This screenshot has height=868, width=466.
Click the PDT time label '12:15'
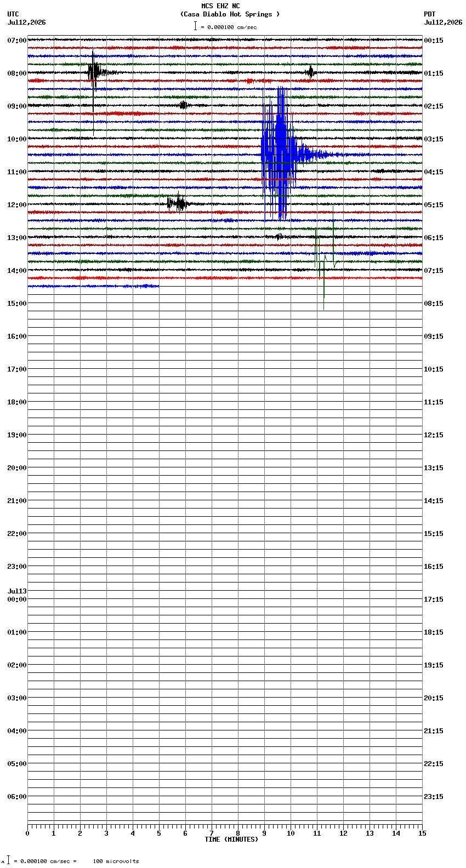click(x=434, y=435)
